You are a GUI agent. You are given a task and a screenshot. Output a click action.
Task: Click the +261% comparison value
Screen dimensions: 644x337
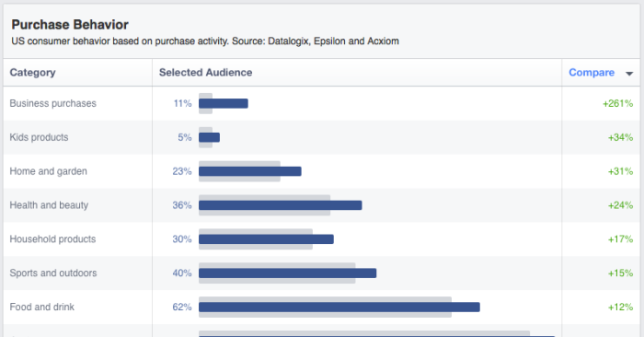[617, 103]
